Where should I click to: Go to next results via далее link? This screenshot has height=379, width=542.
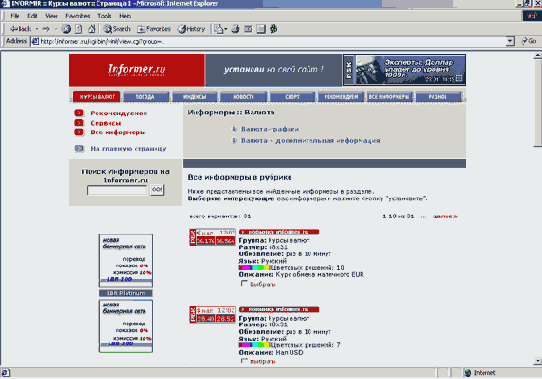(445, 216)
